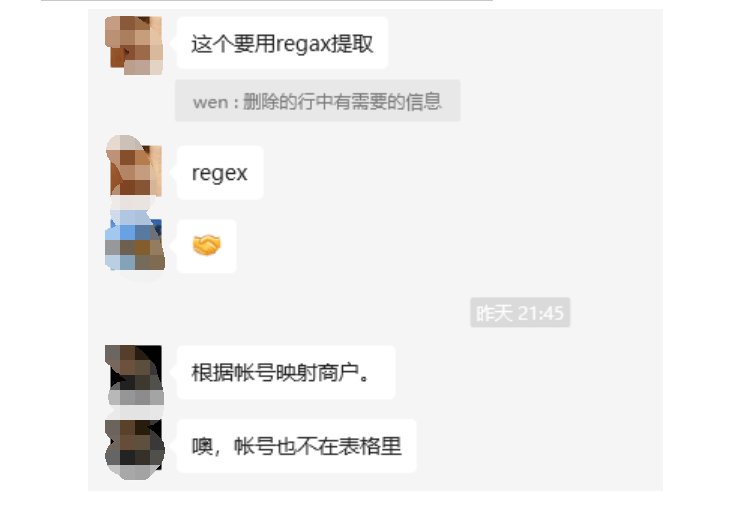This screenshot has width=748, height=512.
Task: Click "根据" at start of mapping message
Action: click(x=212, y=373)
